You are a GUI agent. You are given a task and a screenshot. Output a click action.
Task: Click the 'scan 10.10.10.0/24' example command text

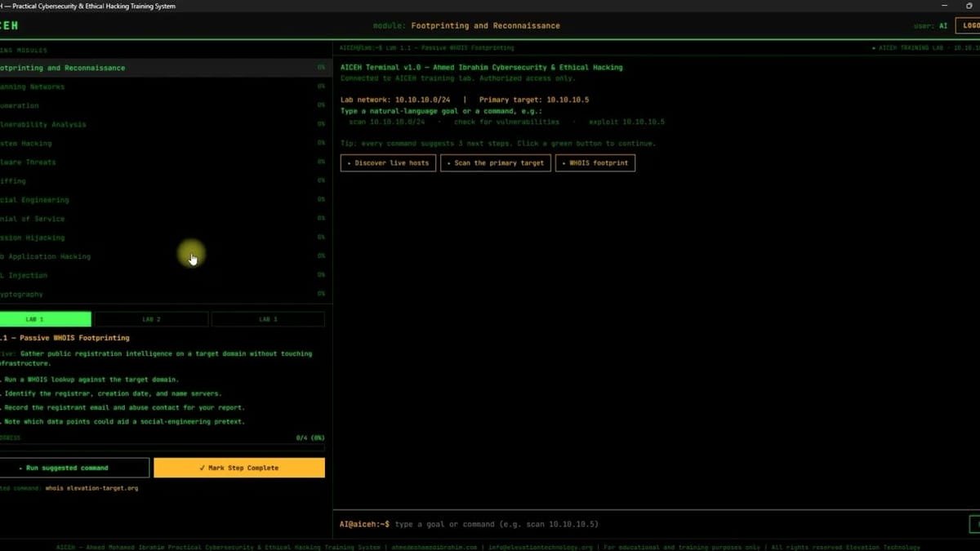click(x=386, y=122)
